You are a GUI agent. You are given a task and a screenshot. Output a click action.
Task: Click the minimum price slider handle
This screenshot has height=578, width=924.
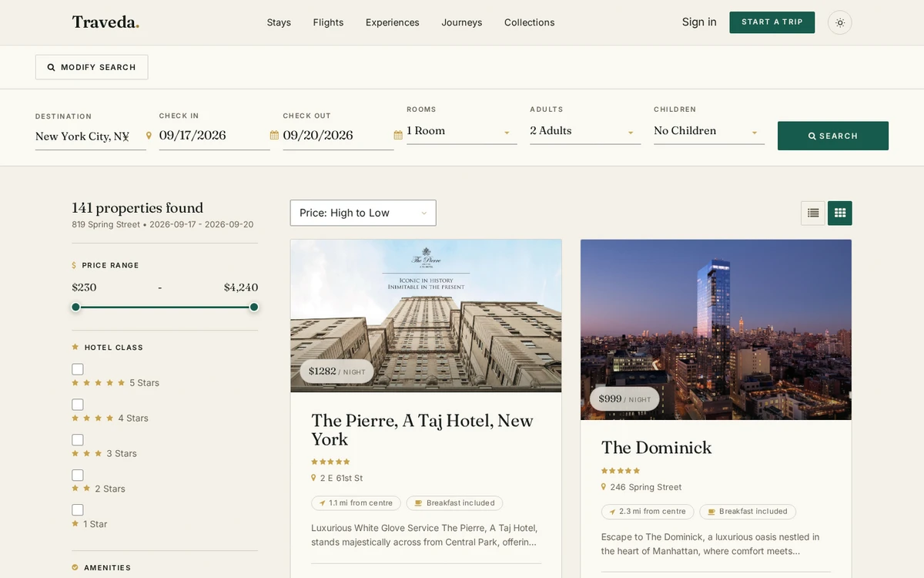(75, 307)
